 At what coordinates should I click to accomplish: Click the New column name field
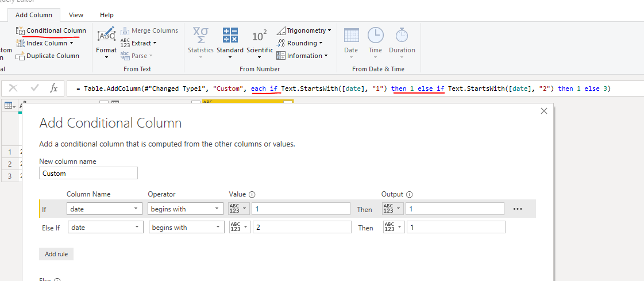click(88, 174)
